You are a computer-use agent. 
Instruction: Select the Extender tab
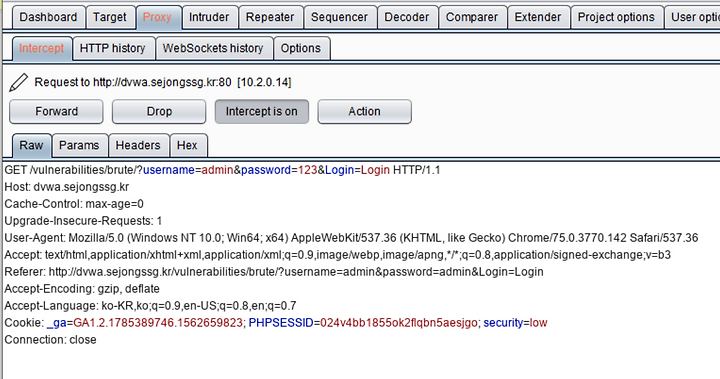(538, 17)
